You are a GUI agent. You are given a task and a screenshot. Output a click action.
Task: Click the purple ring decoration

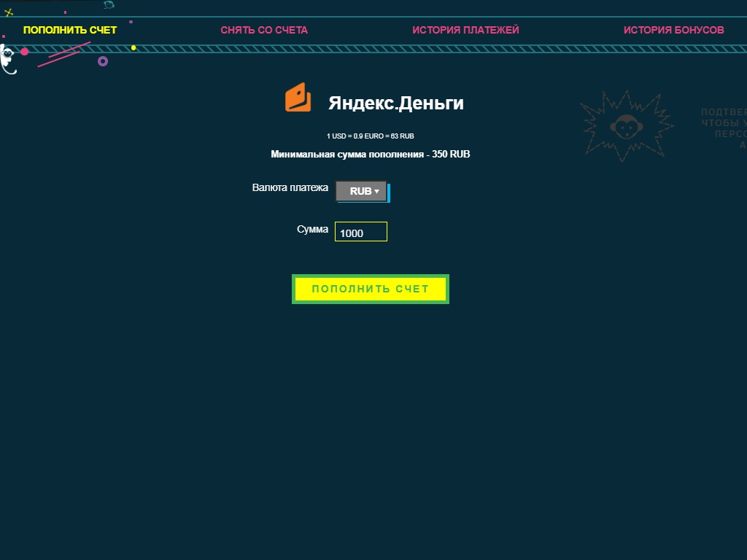(103, 61)
